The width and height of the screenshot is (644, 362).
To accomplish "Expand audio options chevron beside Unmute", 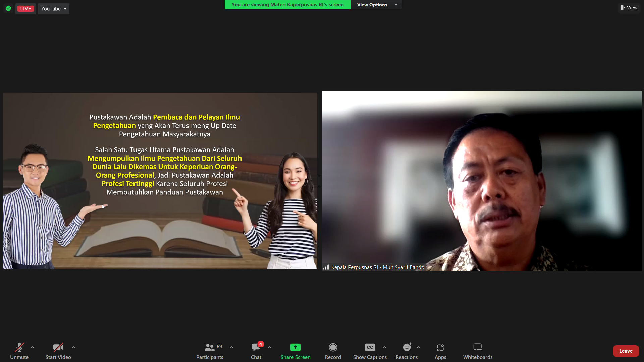I will (33, 347).
